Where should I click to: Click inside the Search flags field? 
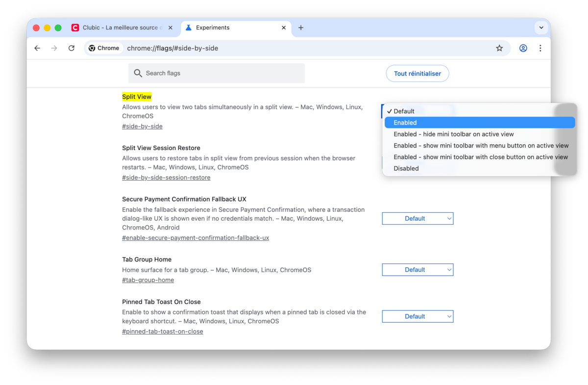216,73
